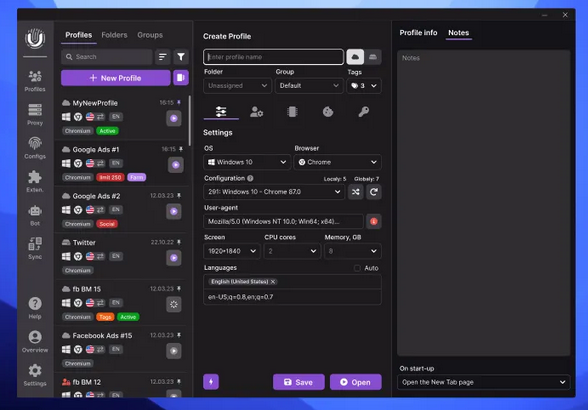Open the Folder dropdown
Screen dimensions: 588x410
237,86
